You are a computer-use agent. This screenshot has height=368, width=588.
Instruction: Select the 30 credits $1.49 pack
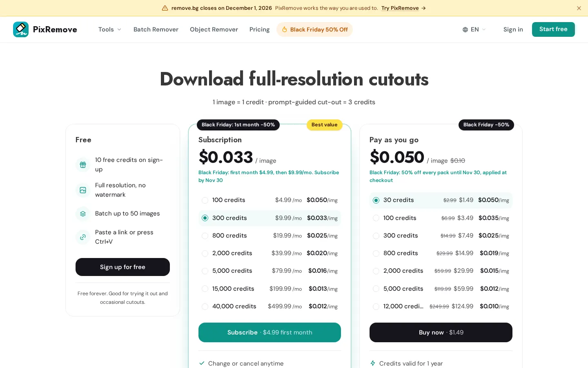pos(441,200)
